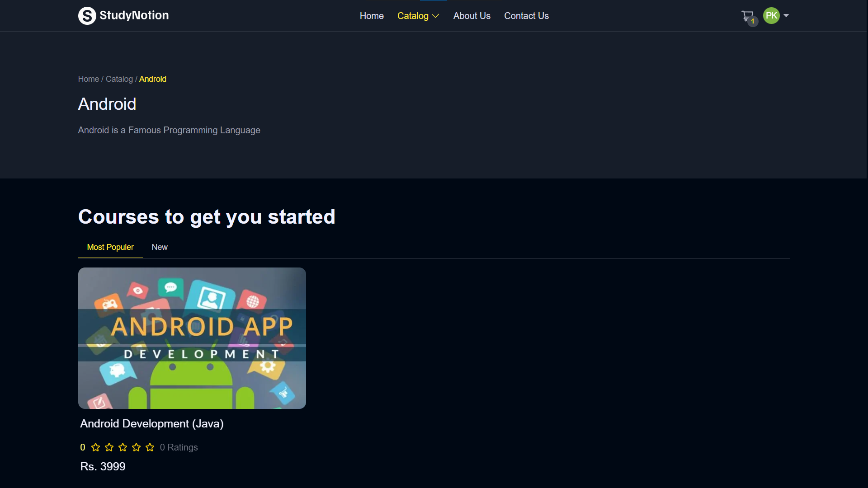Click the Courses to get you started heading
The width and height of the screenshot is (868, 488).
207,217
